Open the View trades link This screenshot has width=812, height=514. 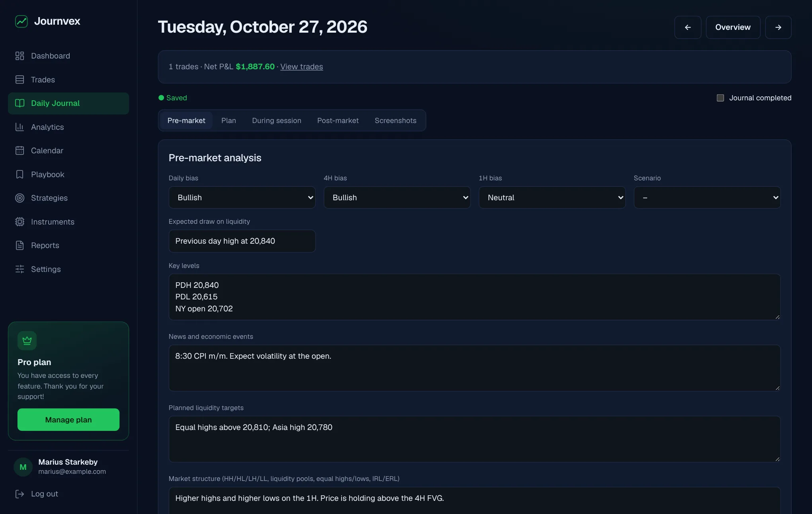[302, 67]
